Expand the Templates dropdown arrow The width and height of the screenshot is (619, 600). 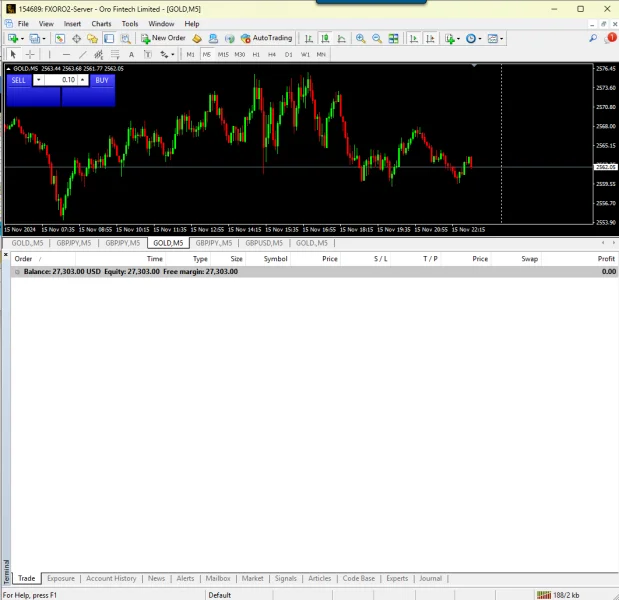click(x=503, y=39)
